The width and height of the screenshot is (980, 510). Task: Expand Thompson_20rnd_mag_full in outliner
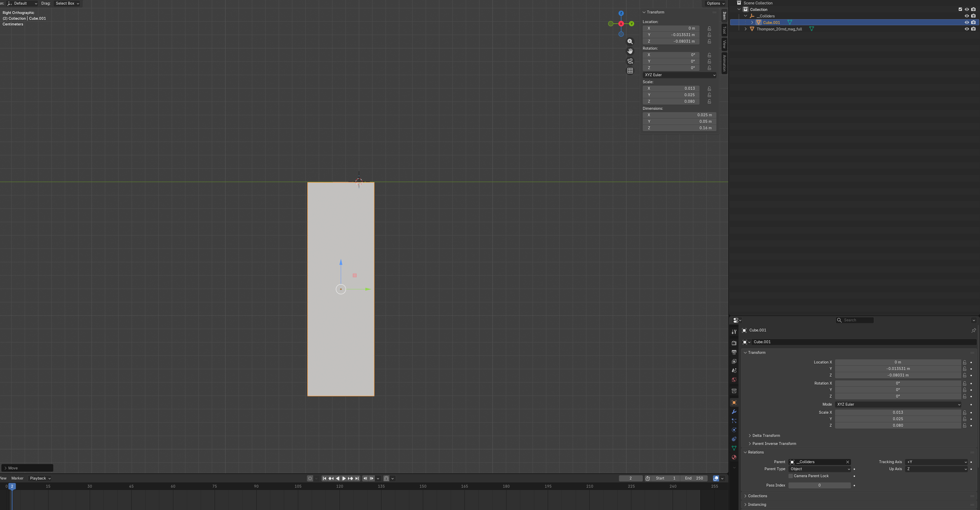(x=746, y=29)
